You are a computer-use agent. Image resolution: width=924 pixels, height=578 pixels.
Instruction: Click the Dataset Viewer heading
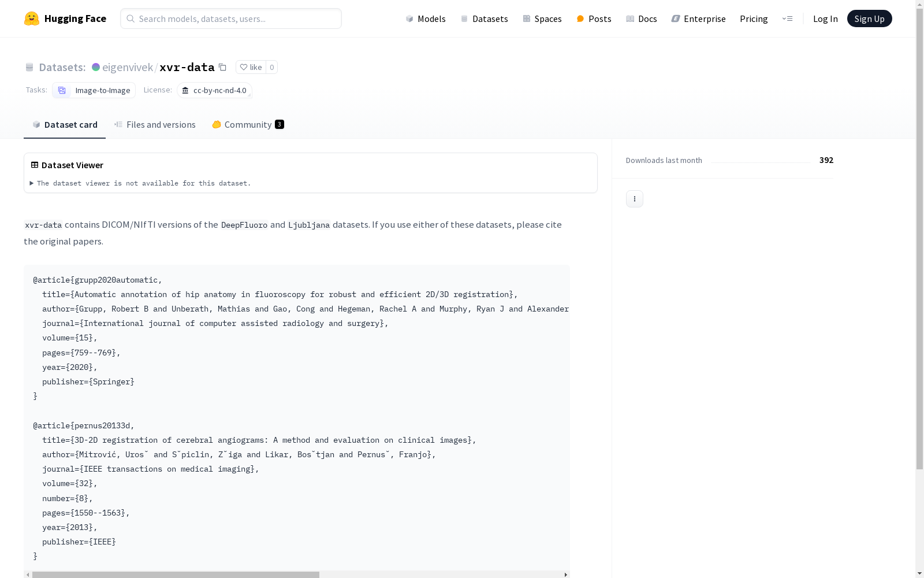pyautogui.click(x=72, y=165)
